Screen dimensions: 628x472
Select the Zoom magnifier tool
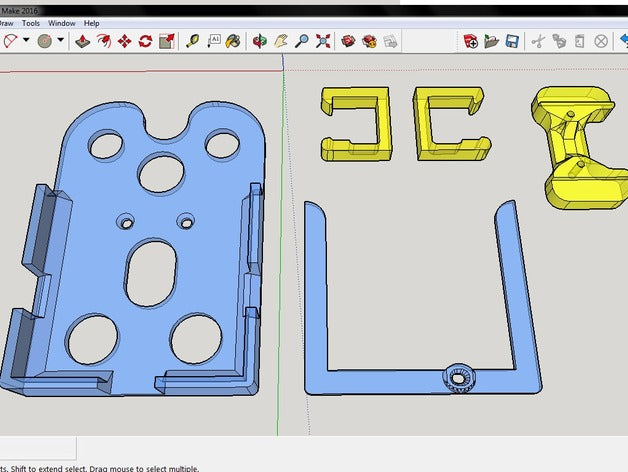click(302, 41)
